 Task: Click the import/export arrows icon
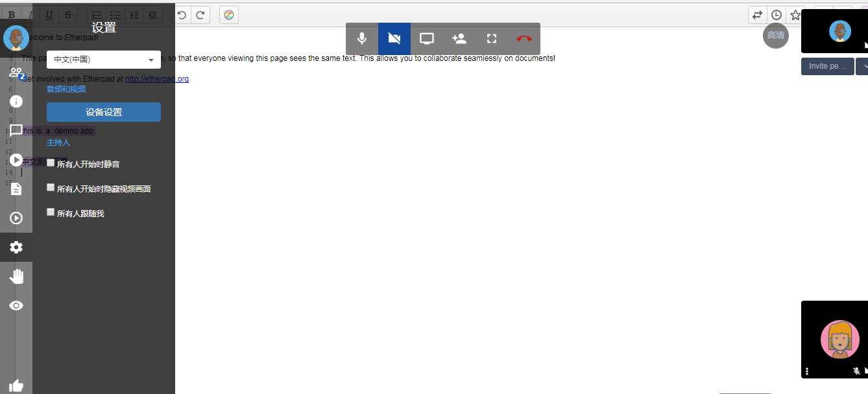click(x=757, y=15)
